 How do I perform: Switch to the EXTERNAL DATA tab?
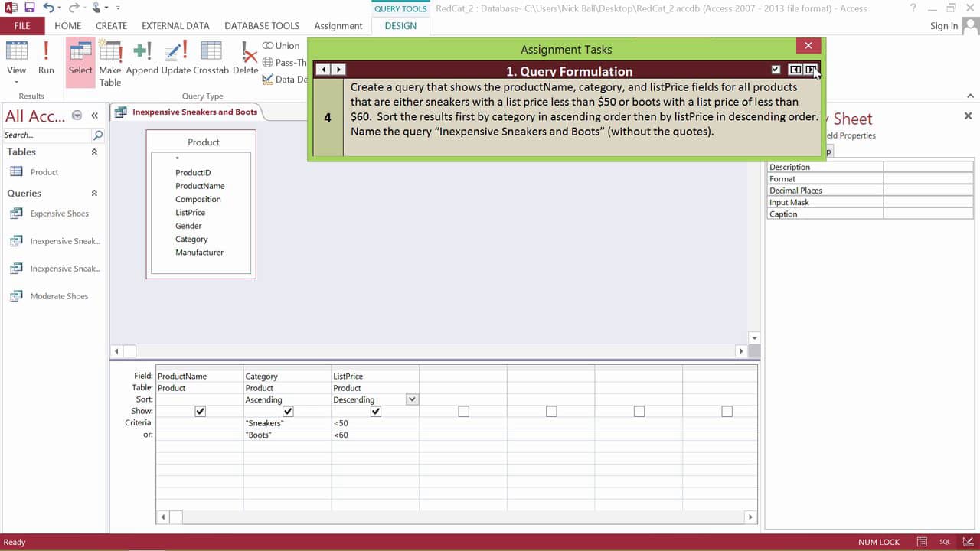(176, 25)
